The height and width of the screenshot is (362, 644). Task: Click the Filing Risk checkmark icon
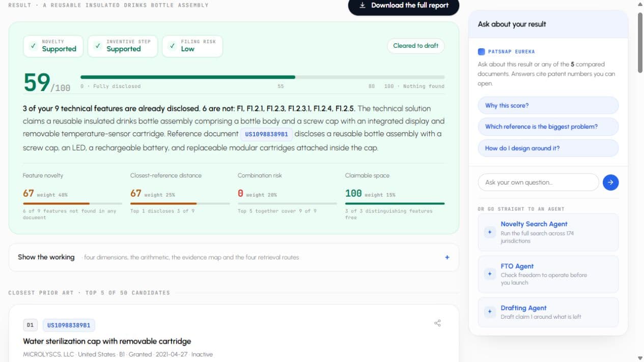point(172,46)
